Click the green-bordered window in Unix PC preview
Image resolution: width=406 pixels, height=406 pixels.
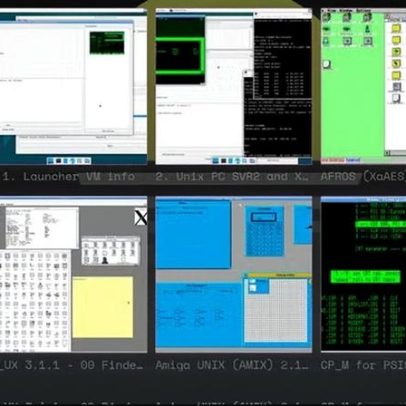click(180, 56)
